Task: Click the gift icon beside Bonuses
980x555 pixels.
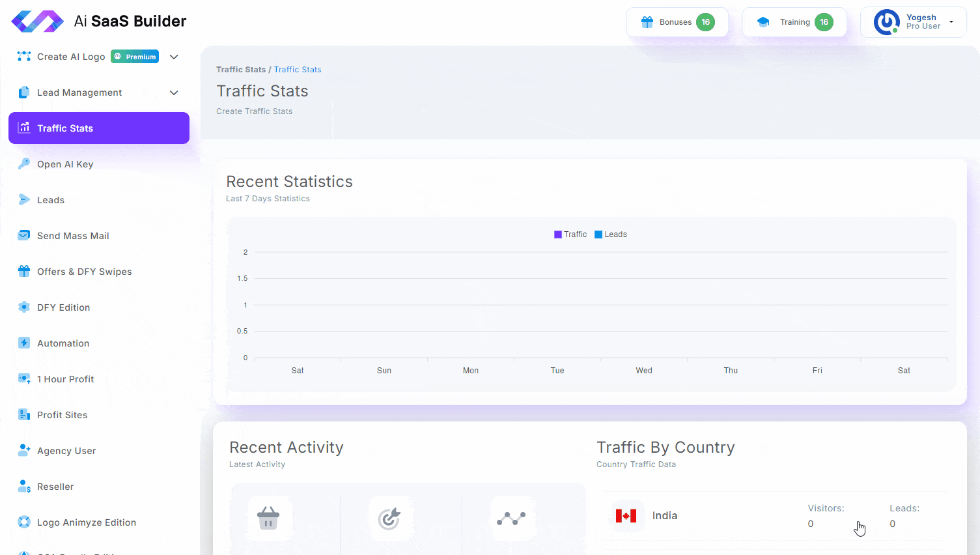Action: (x=647, y=22)
